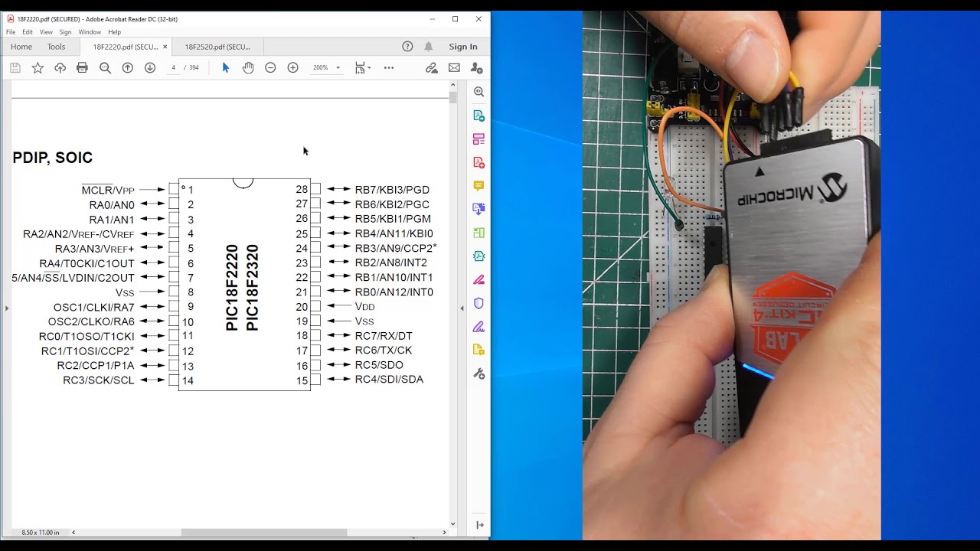This screenshot has width=980, height=551.
Task: Open the View menu
Action: coord(46,32)
